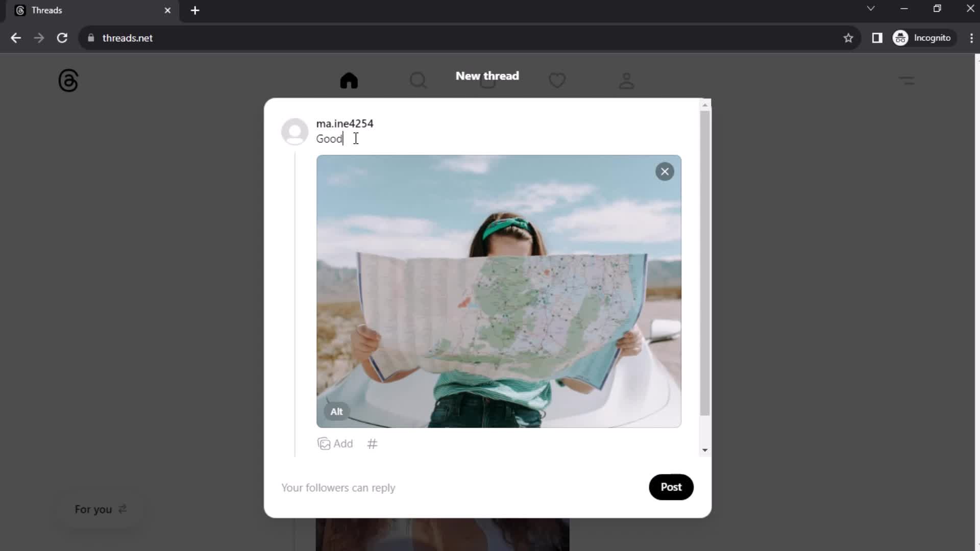Image resolution: width=980 pixels, height=551 pixels.
Task: Click the Threads logo top-left
Action: click(68, 80)
